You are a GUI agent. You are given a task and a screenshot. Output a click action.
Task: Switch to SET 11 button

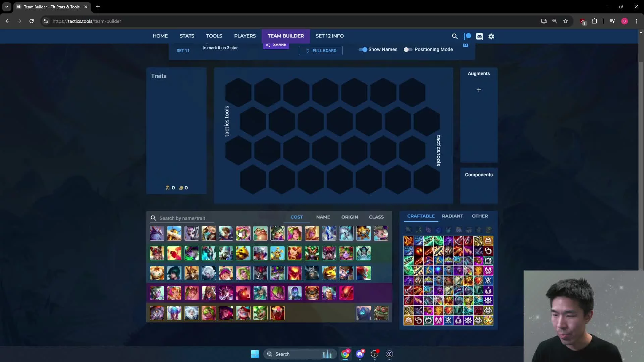183,51
